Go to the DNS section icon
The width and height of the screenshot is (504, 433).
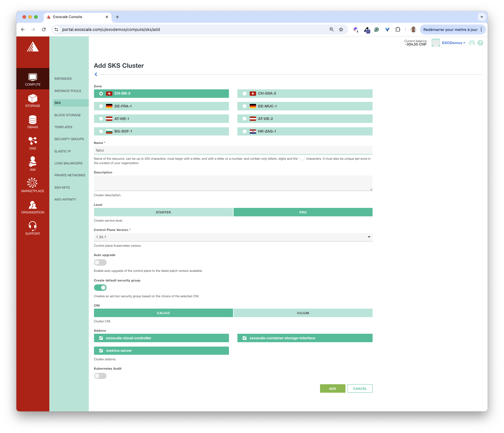click(33, 141)
